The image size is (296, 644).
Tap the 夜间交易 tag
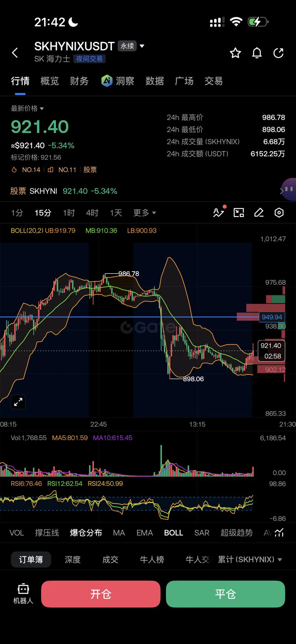89,59
